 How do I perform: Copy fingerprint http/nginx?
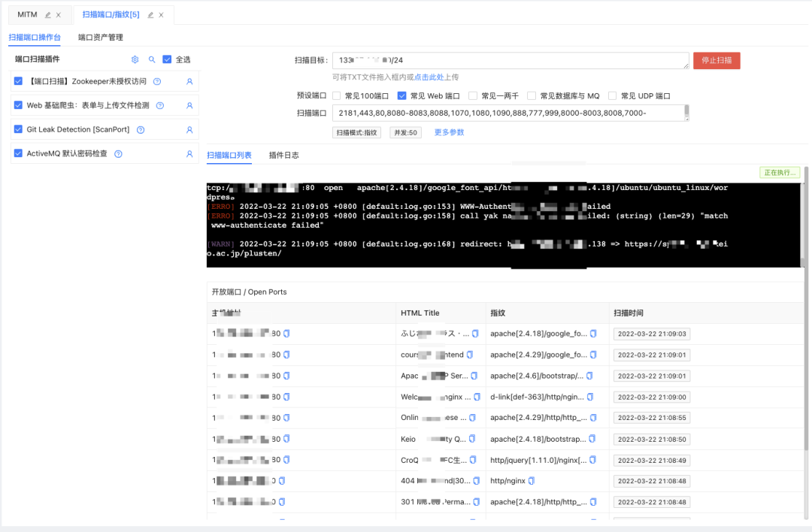[x=532, y=481]
